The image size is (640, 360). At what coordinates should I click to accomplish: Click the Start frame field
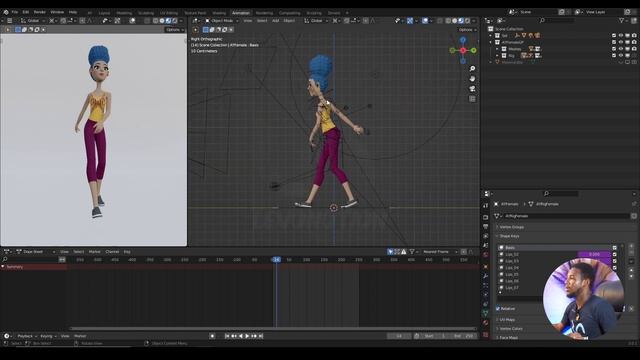pyautogui.click(x=435, y=336)
